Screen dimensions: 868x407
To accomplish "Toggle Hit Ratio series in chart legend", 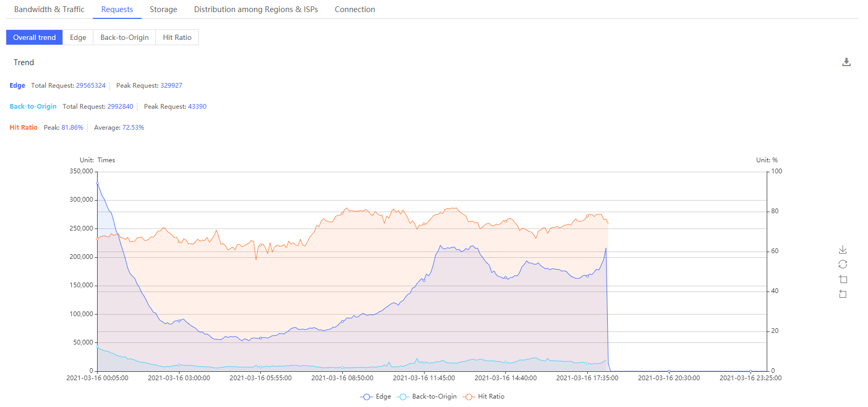I will click(484, 396).
